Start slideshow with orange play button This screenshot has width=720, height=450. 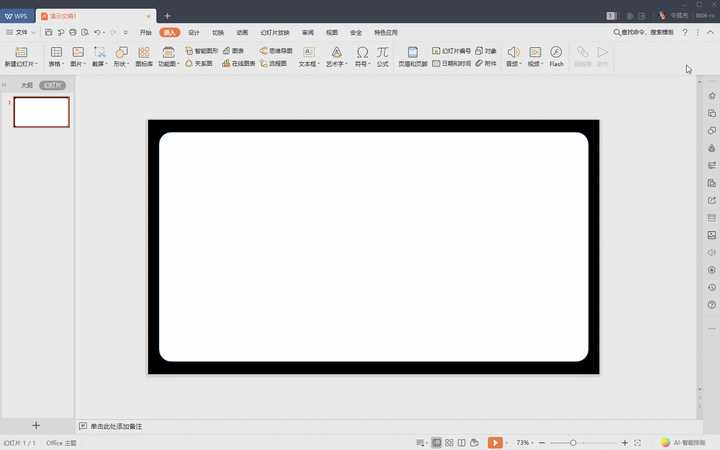495,443
